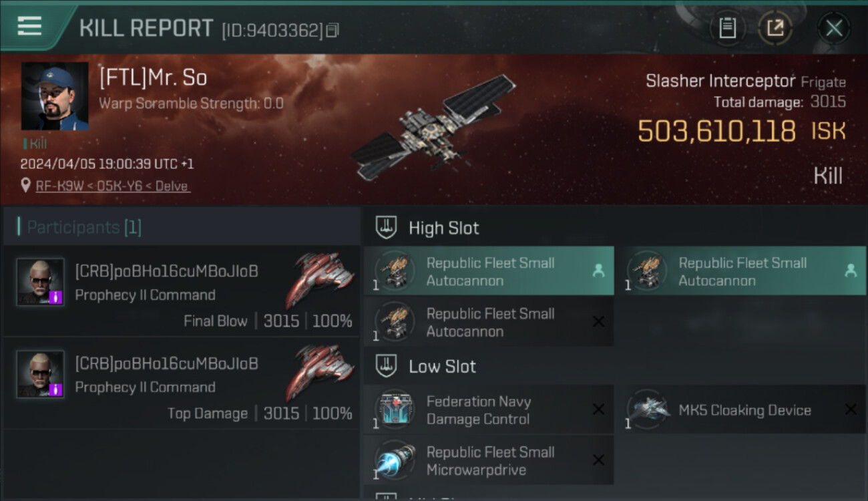The image size is (868, 501).
Task: Select first highlighted Republic Fleet Small Autocannon
Action: coord(489,271)
